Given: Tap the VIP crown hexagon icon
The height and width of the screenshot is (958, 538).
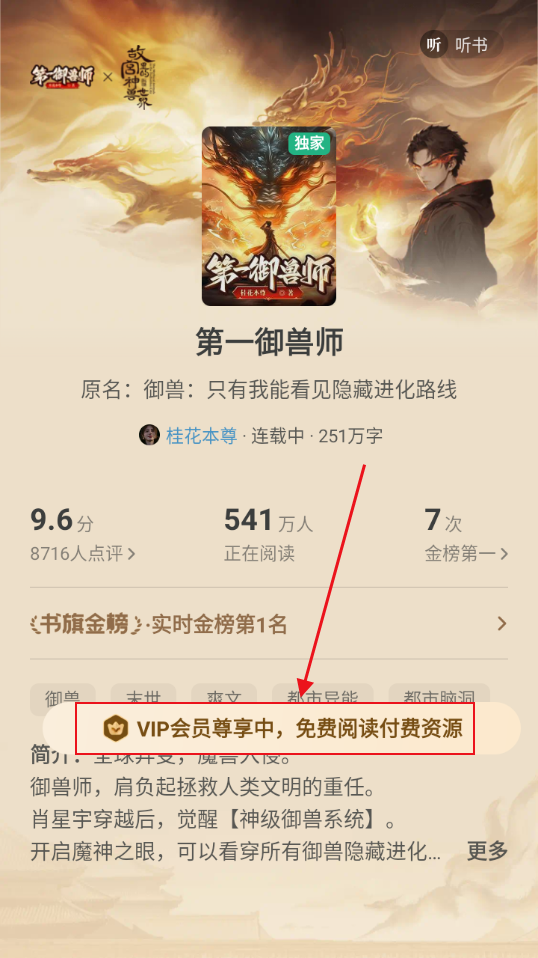Looking at the screenshot, I should [115, 728].
